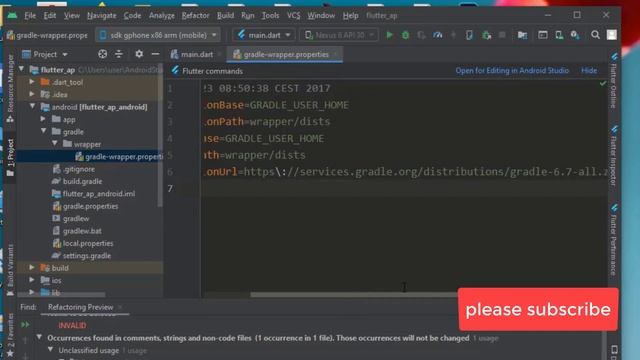Collapse the android [flutter_ap_android] folder
The height and width of the screenshot is (360, 640).
click(32, 107)
